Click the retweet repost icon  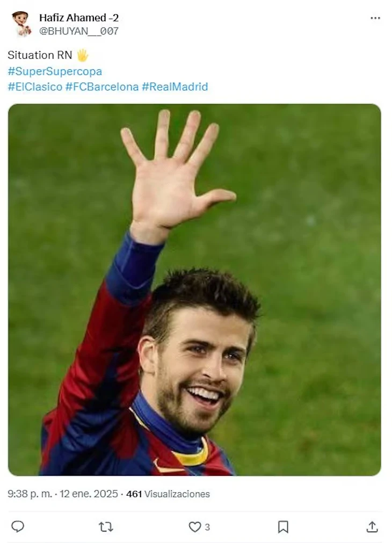(106, 527)
